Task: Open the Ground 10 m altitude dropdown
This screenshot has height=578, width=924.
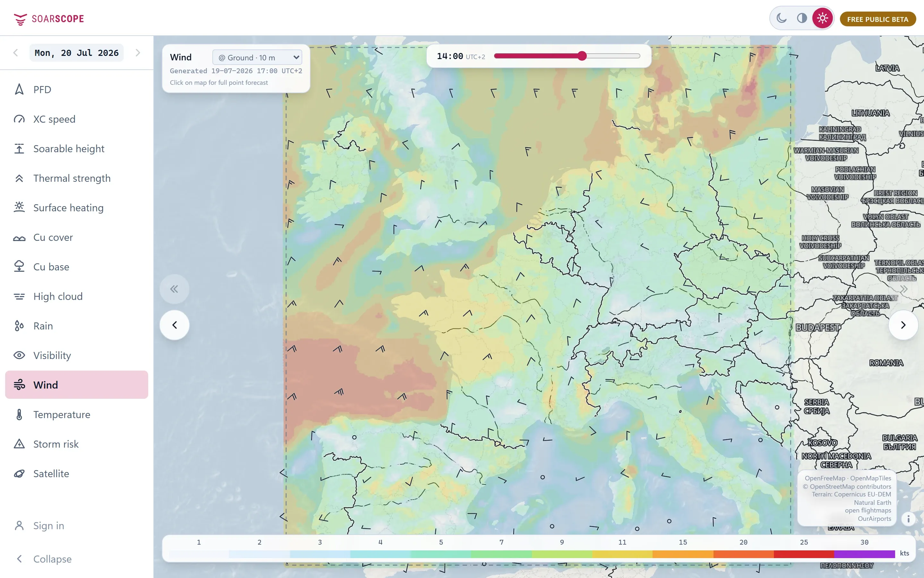Action: coord(257,57)
